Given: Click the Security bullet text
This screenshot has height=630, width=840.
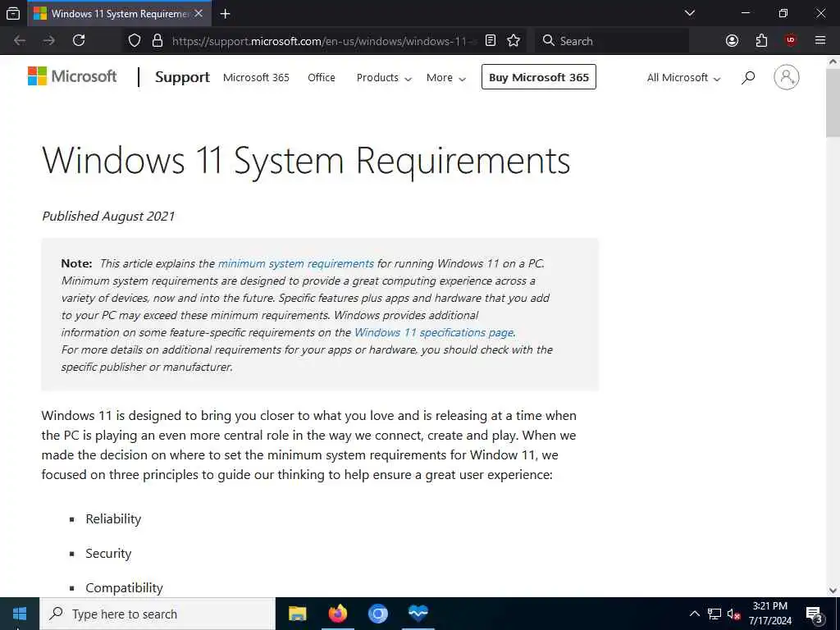Looking at the screenshot, I should 108,554.
